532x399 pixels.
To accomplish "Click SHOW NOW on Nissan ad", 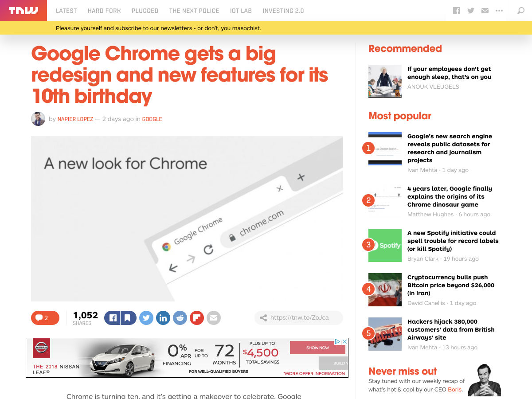I will click(317, 348).
